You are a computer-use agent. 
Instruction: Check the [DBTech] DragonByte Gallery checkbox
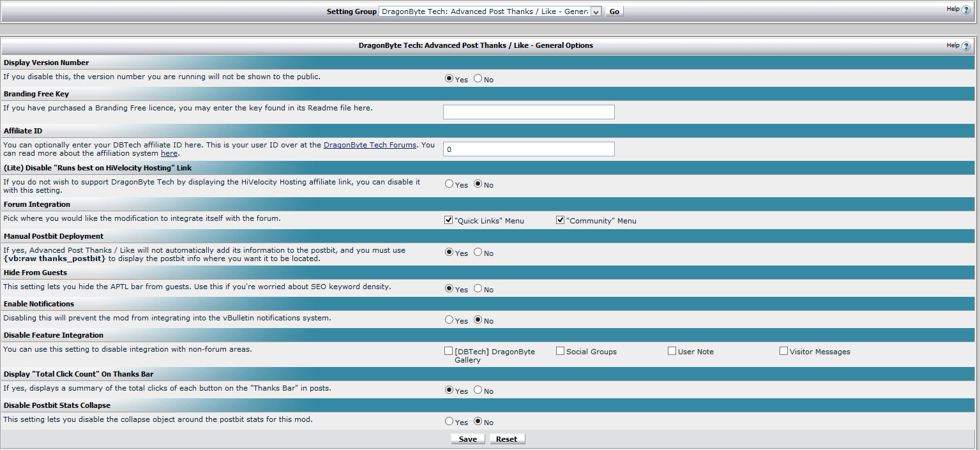pos(449,351)
